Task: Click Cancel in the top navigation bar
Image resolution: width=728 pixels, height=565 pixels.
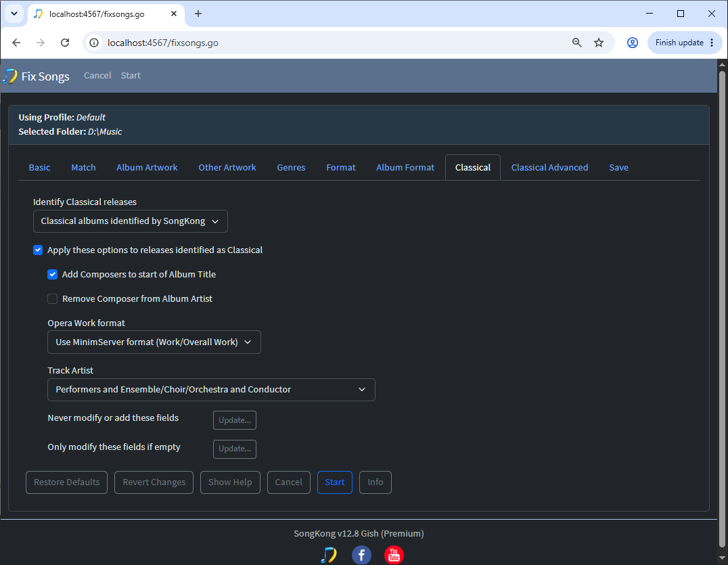Action: (97, 76)
